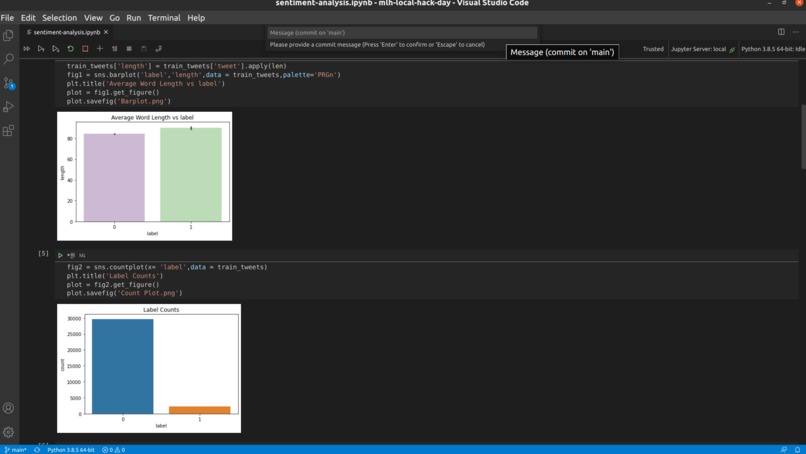
Task: Click Python 3.8.5 64-bit kernel selector
Action: (773, 49)
